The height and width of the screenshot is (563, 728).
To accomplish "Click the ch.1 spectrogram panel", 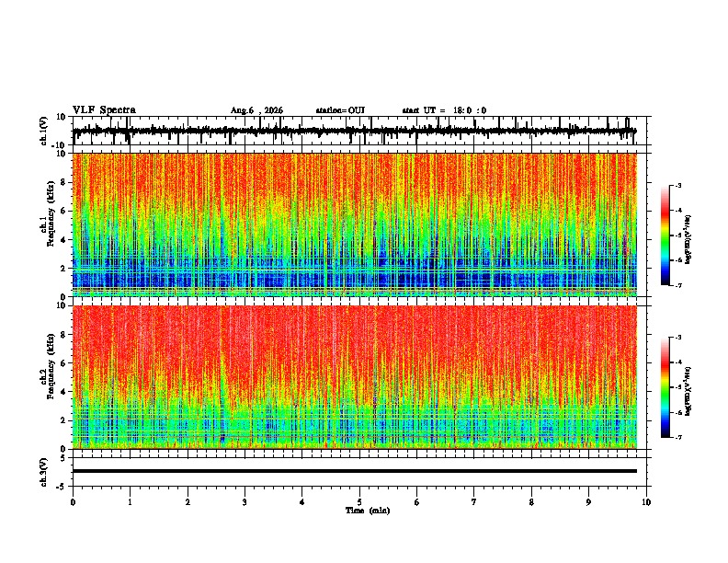I will [355, 224].
